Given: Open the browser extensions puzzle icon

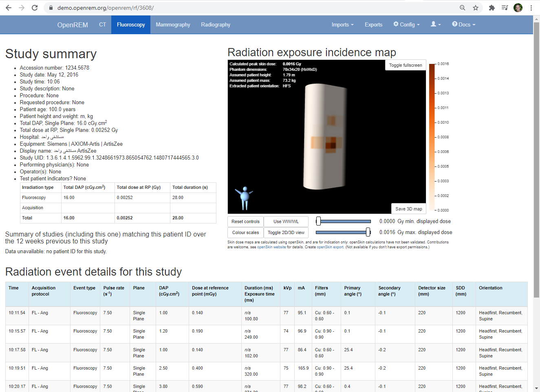Looking at the screenshot, I should point(492,8).
